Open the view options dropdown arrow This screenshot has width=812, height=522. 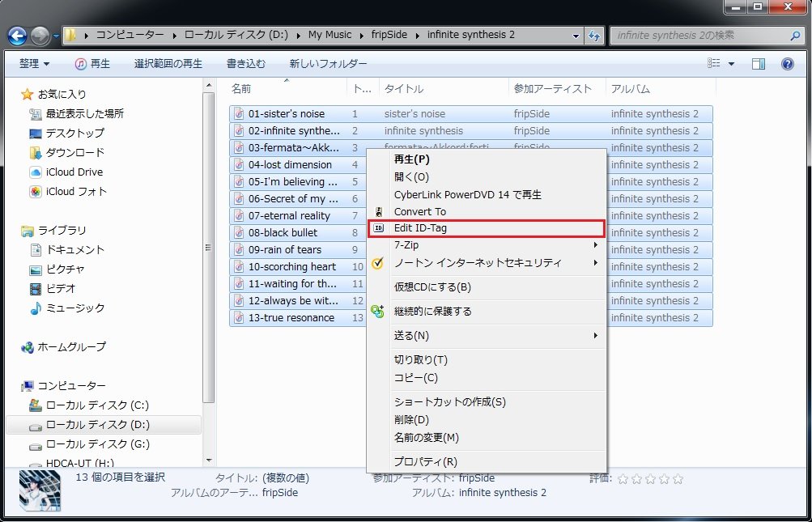point(732,64)
